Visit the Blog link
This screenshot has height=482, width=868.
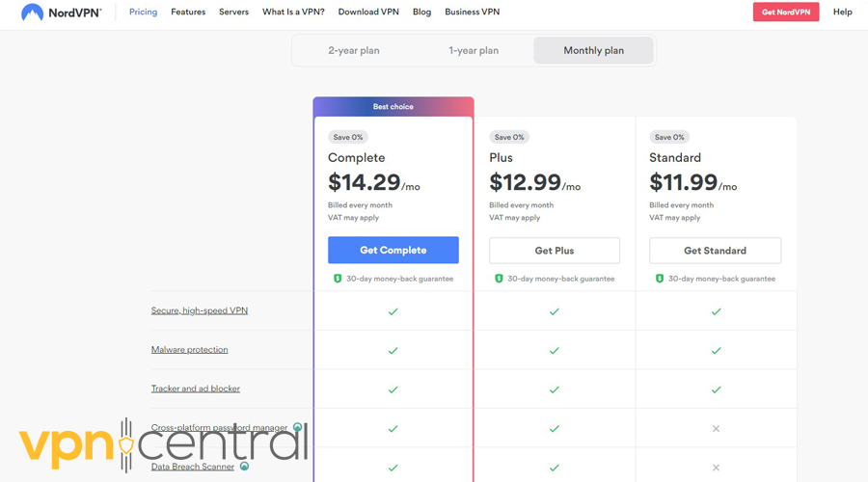(x=421, y=12)
